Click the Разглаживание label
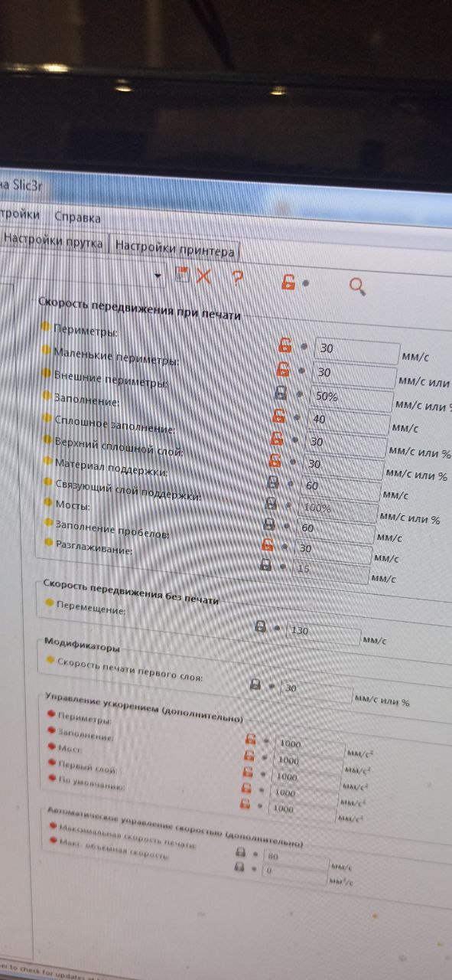The height and width of the screenshot is (980, 452). pos(94,547)
